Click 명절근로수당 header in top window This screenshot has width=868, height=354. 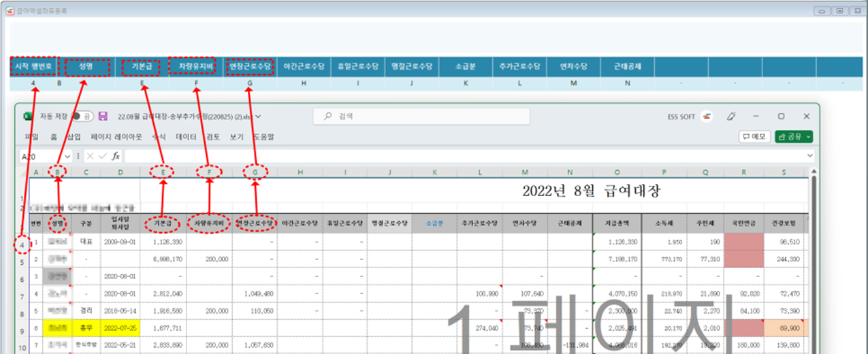[x=412, y=67]
